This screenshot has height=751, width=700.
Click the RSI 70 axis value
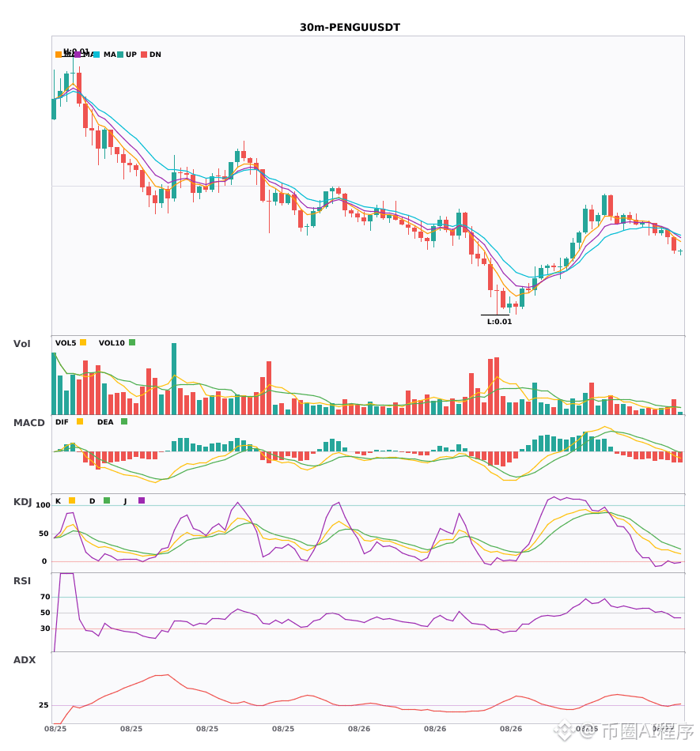[x=45, y=597]
